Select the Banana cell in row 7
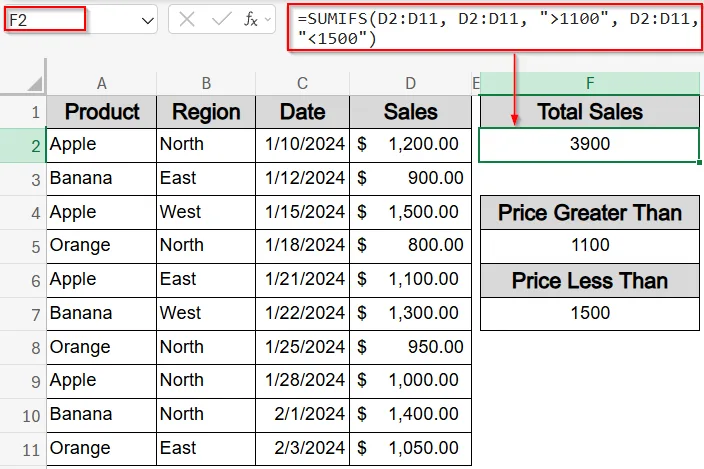 pyautogui.click(x=102, y=314)
